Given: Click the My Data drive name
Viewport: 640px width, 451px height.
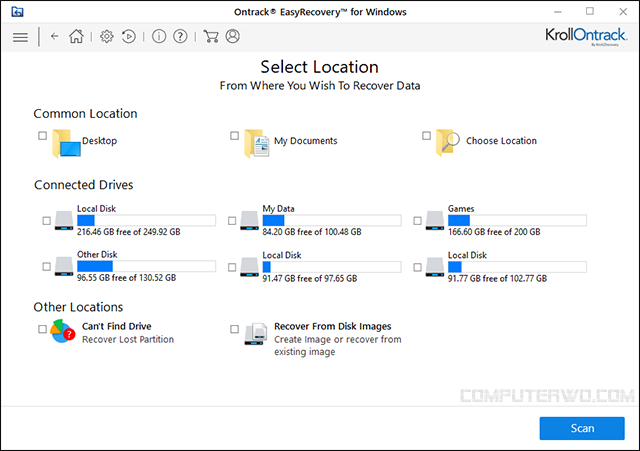Looking at the screenshot, I should coord(278,209).
